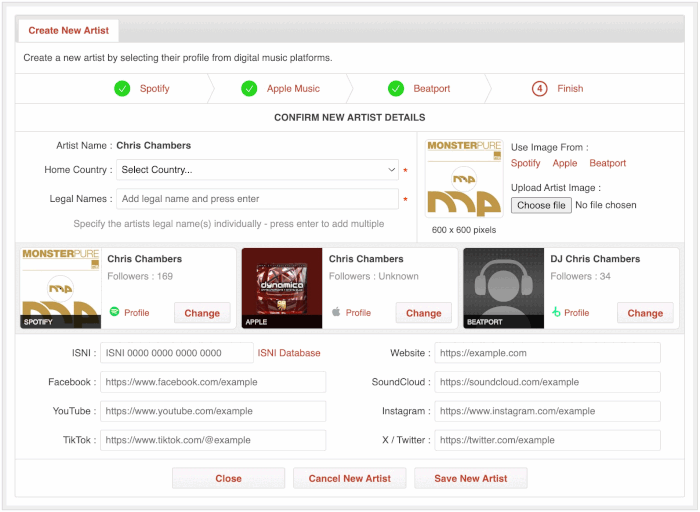700x512 pixels.
Task: Click the Apple logo icon next to Profile
Action: click(x=336, y=312)
